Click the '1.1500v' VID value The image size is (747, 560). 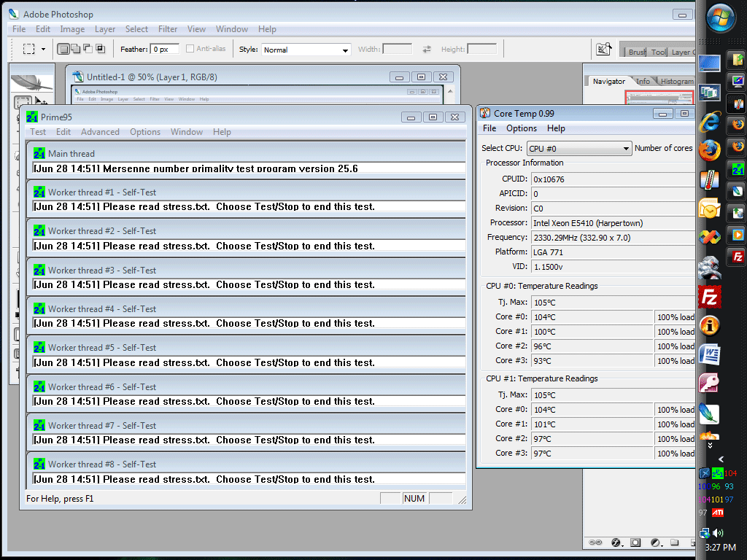pyautogui.click(x=548, y=267)
